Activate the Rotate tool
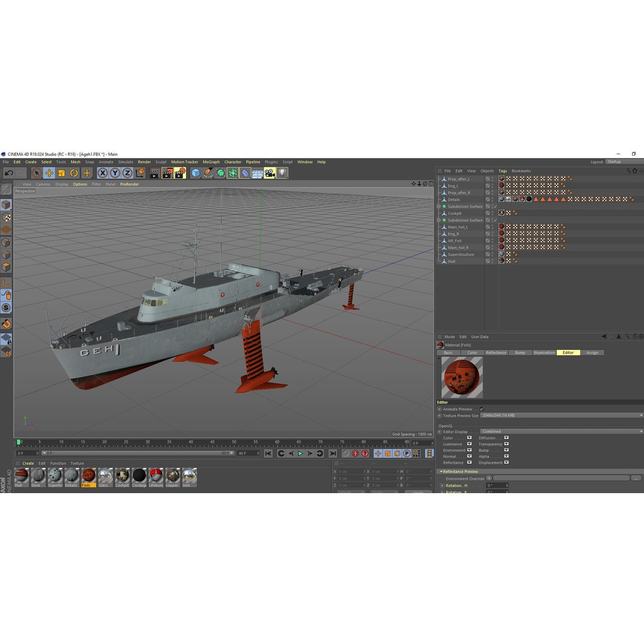The image size is (644, 644). pos(74,173)
